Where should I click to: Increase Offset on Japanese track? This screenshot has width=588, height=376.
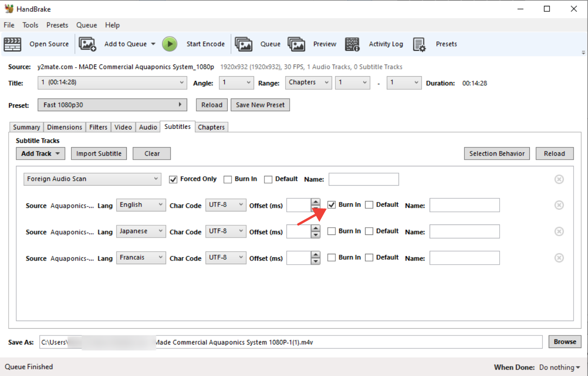316,229
